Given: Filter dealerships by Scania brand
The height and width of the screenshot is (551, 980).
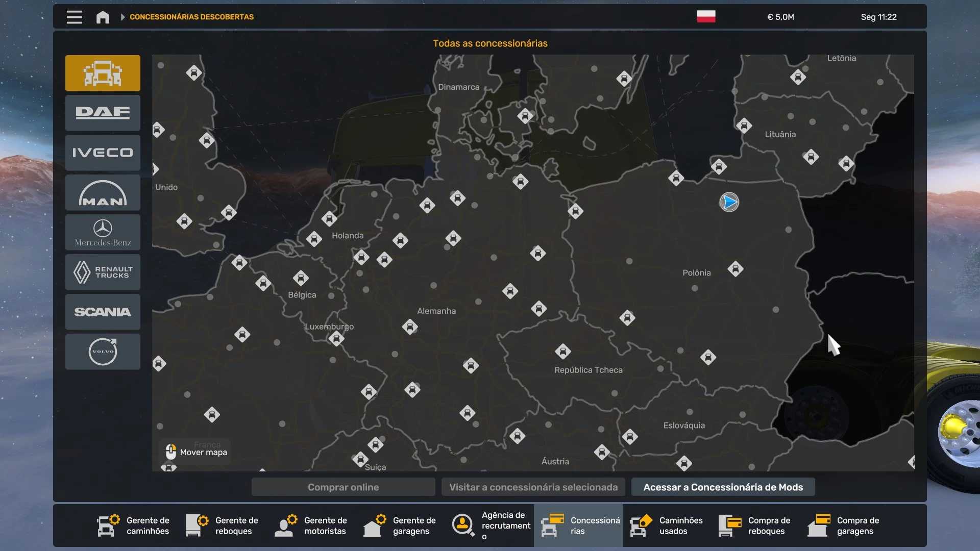Looking at the screenshot, I should pos(103,312).
